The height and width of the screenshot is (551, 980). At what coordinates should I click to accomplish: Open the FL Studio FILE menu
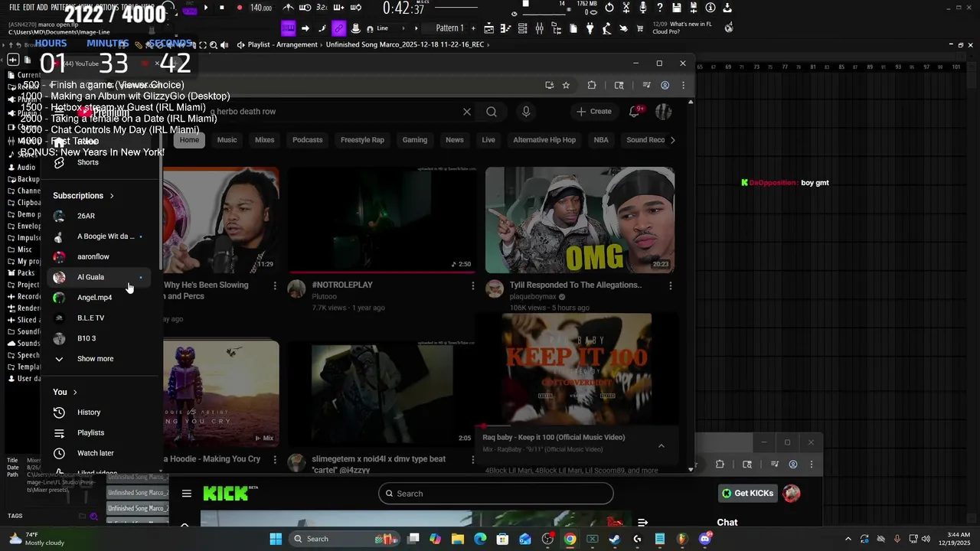(15, 7)
